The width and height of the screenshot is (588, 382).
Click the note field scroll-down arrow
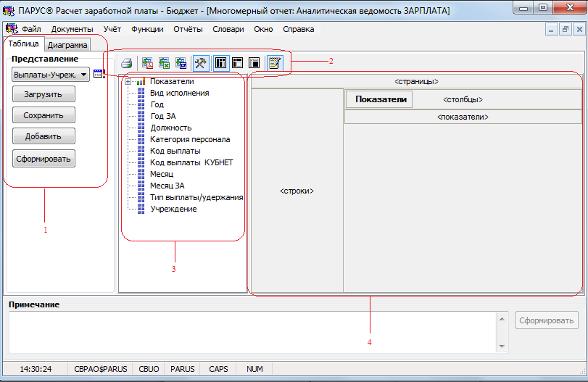tap(502, 346)
